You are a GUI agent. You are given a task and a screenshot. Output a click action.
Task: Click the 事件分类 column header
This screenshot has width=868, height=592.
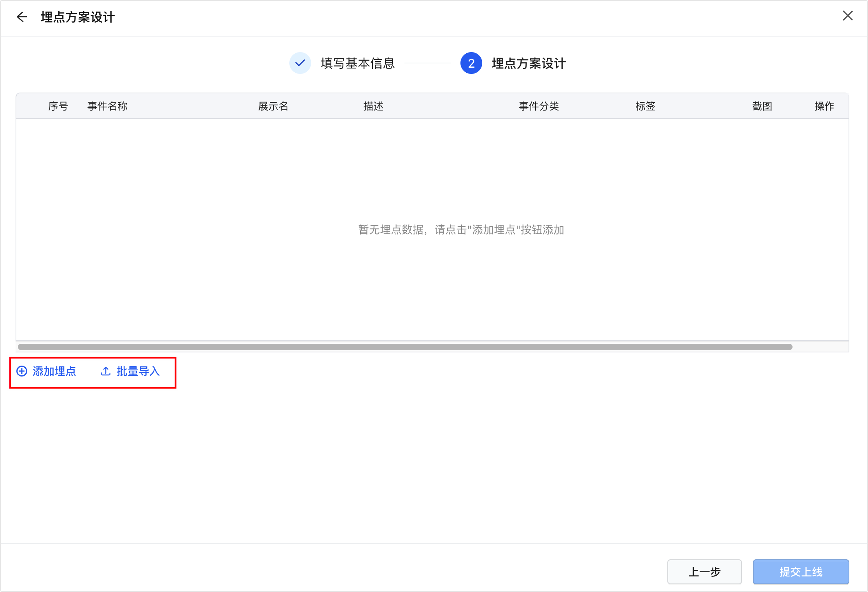pyautogui.click(x=539, y=106)
